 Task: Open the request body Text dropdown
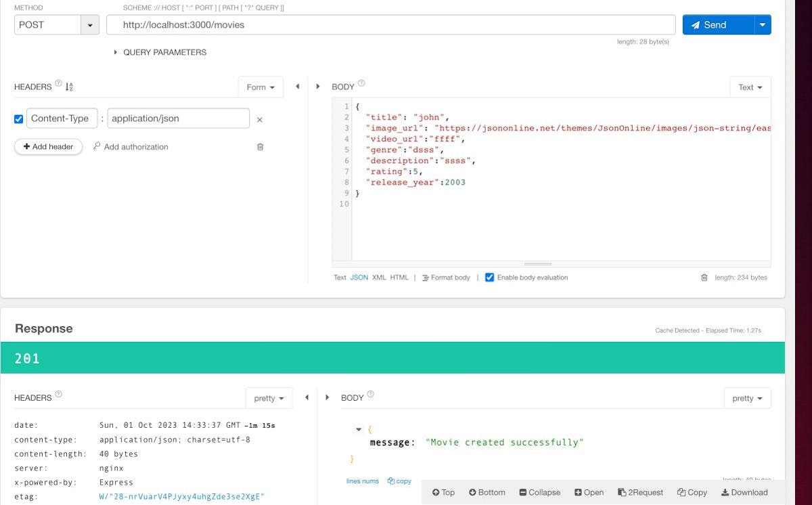click(750, 87)
